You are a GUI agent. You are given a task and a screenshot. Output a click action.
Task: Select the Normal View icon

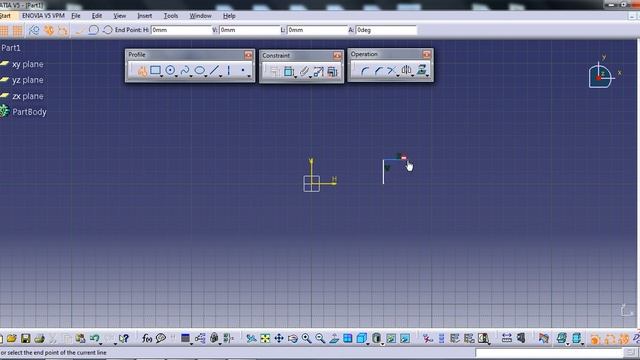tap(334, 338)
